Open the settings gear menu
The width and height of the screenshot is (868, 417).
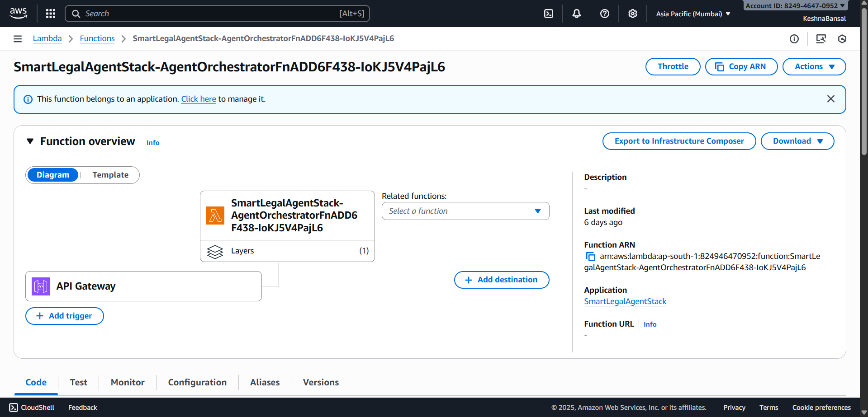(633, 14)
